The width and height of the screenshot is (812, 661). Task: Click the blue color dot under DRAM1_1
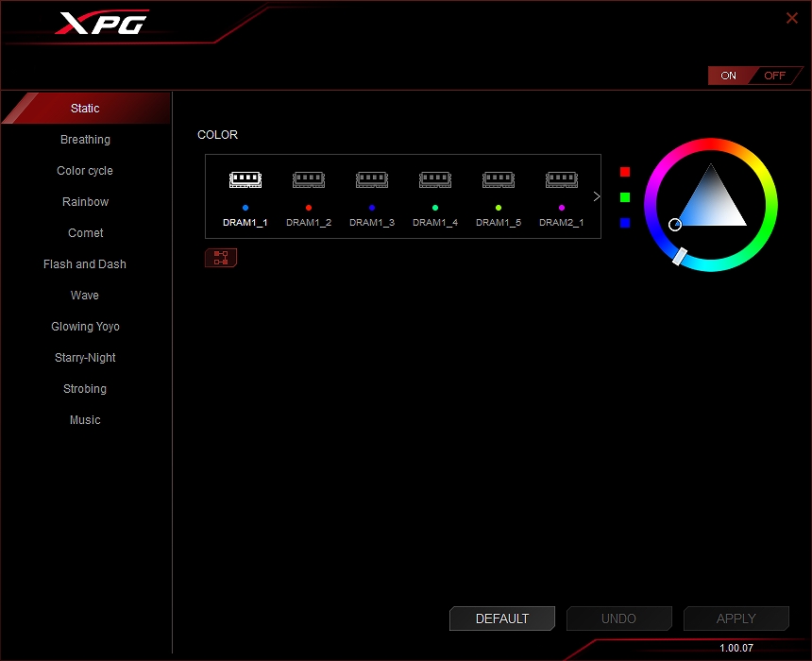pos(245,208)
